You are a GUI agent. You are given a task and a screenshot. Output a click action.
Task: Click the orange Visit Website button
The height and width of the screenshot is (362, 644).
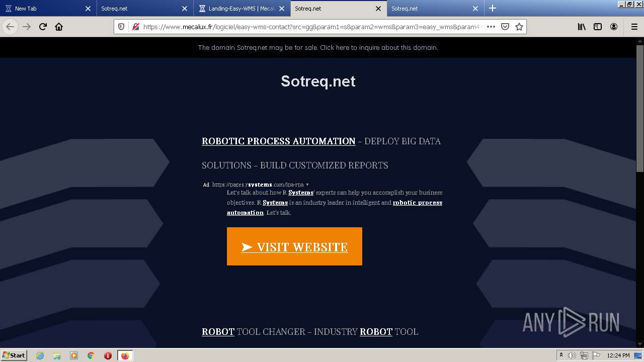point(294,246)
